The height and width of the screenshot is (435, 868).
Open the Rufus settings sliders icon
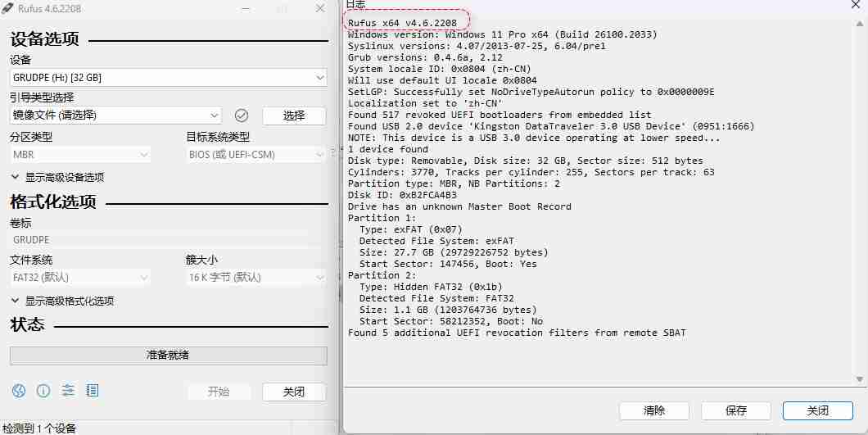[68, 391]
